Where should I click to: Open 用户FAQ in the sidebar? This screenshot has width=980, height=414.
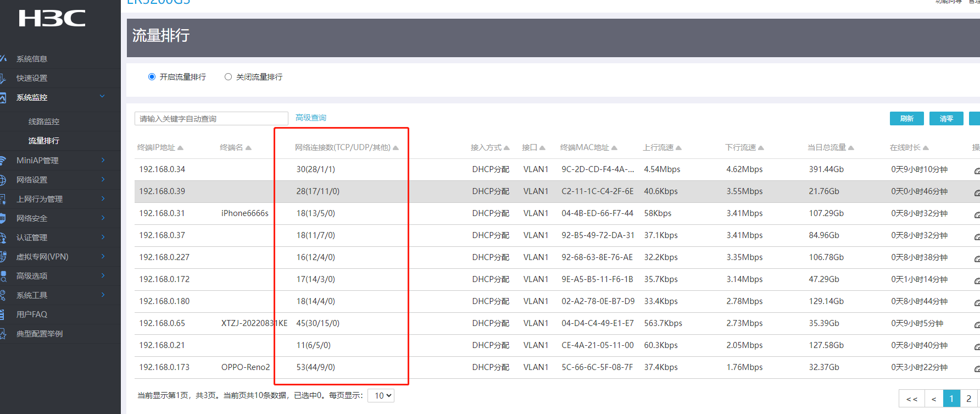click(32, 314)
